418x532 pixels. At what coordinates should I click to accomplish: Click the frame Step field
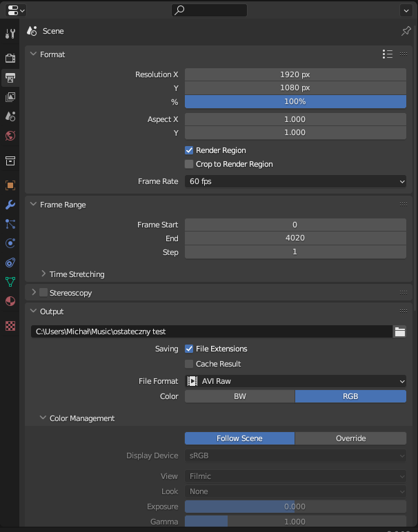point(295,252)
